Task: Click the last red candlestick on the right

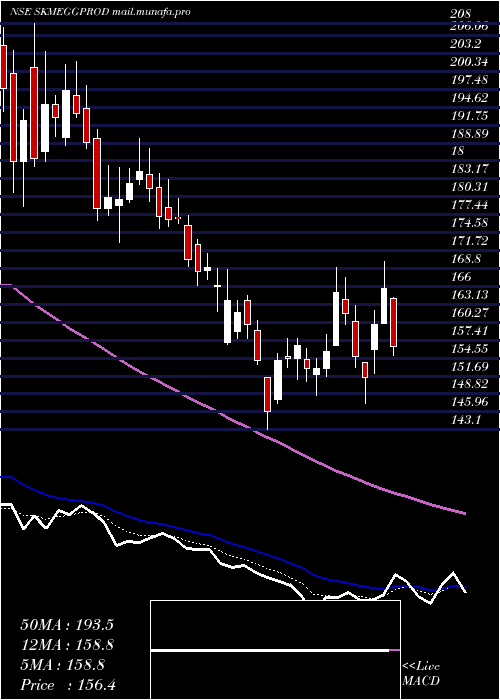Action: pos(393,322)
